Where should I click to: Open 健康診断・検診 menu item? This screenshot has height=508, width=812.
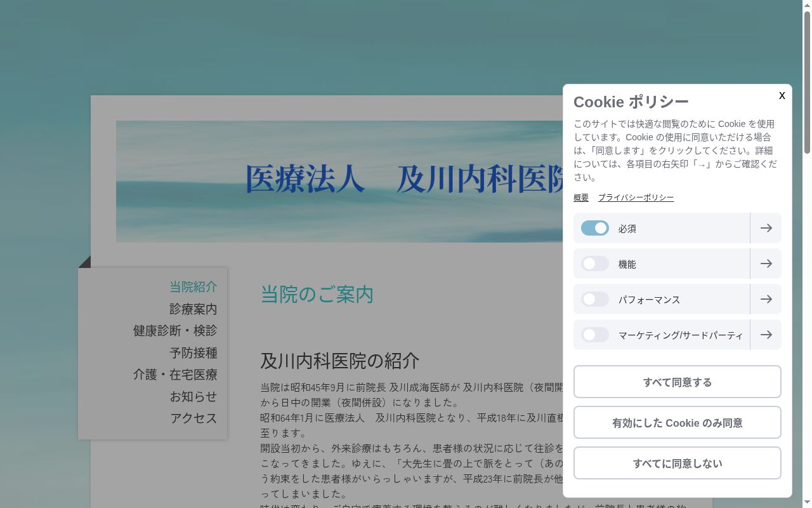175,331
